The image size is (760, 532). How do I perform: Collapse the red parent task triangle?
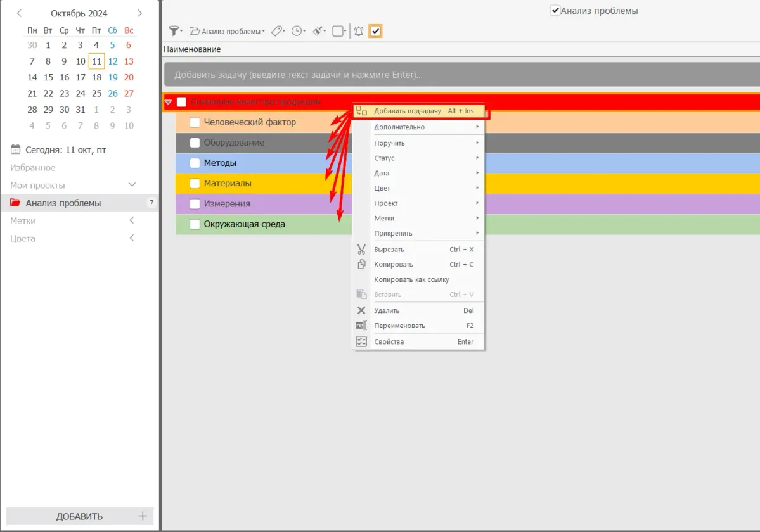pyautogui.click(x=169, y=102)
